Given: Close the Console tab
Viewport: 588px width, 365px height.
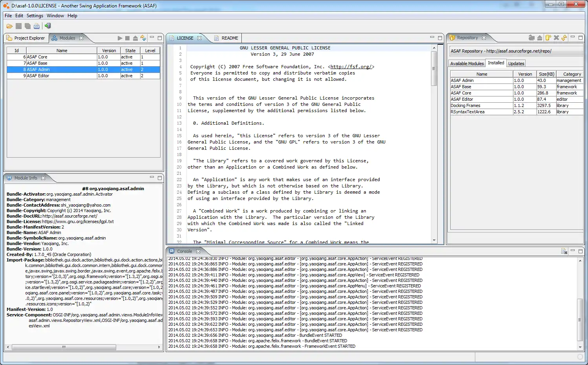Looking at the screenshot, I should [198, 251].
